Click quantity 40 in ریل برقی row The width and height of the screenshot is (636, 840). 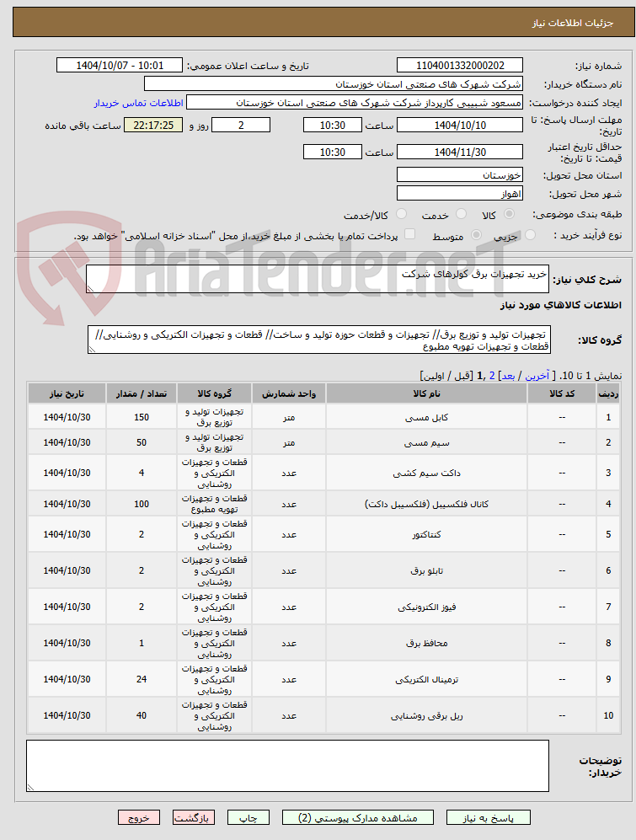point(142,715)
